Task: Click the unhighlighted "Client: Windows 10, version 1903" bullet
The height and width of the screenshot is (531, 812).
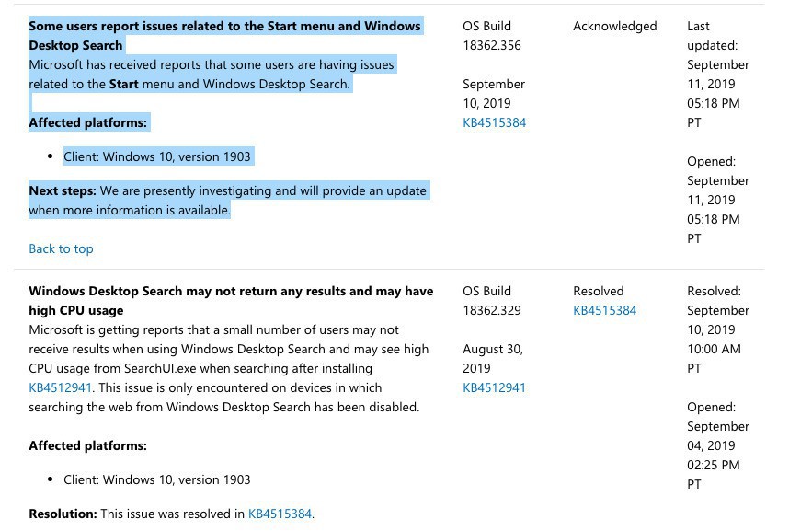Action: click(x=156, y=479)
